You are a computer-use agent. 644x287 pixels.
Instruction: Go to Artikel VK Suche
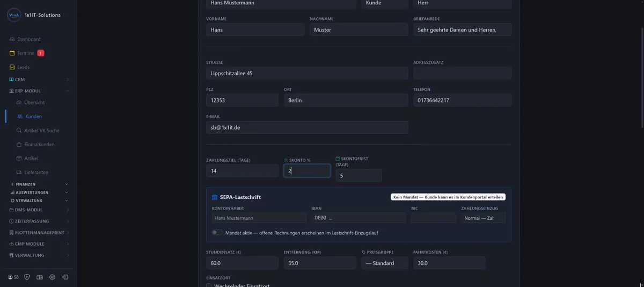(x=42, y=131)
